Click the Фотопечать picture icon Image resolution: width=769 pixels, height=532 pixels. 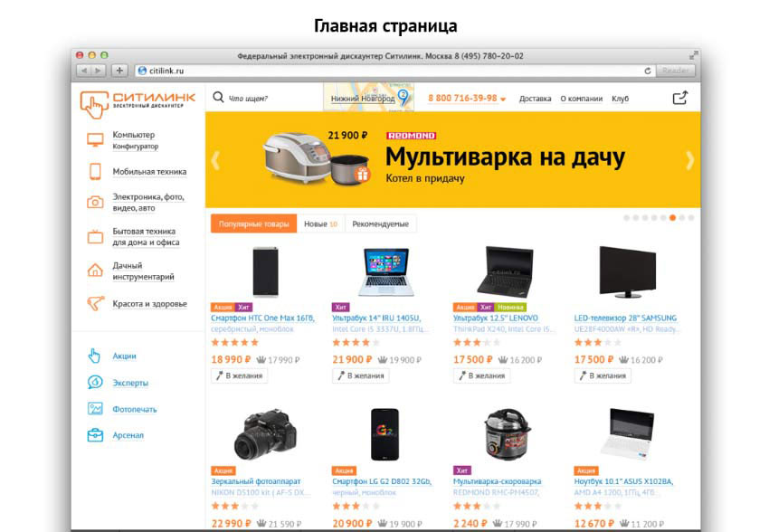(x=95, y=408)
